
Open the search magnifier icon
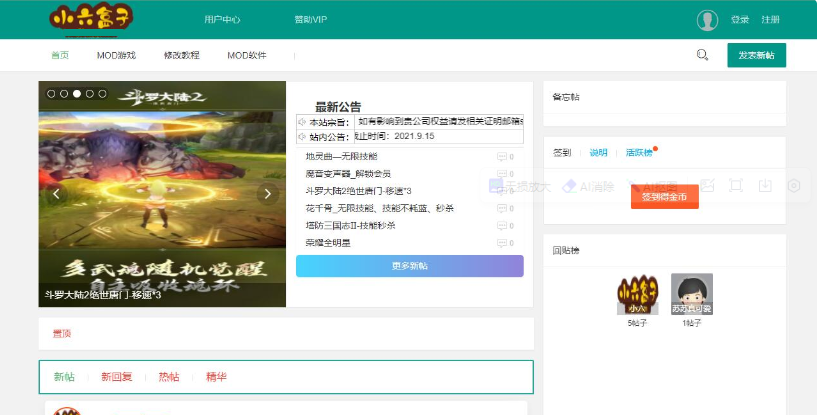[702, 55]
